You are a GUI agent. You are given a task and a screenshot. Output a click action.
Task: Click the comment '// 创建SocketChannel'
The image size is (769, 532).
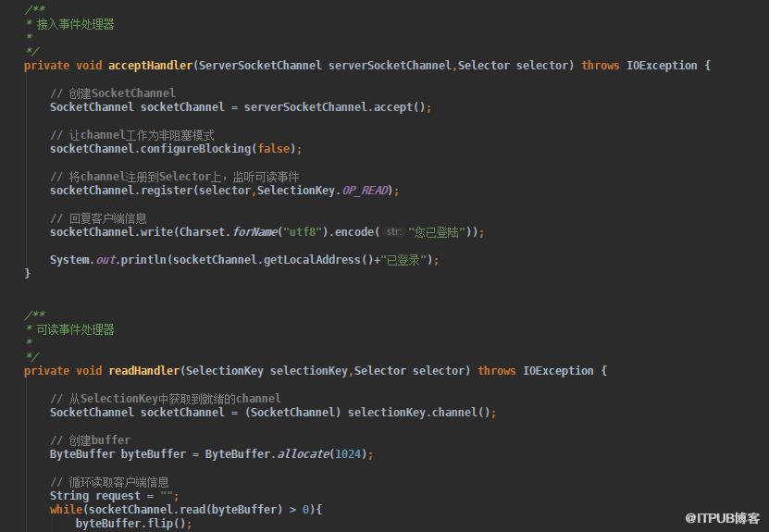pyautogui.click(x=113, y=93)
